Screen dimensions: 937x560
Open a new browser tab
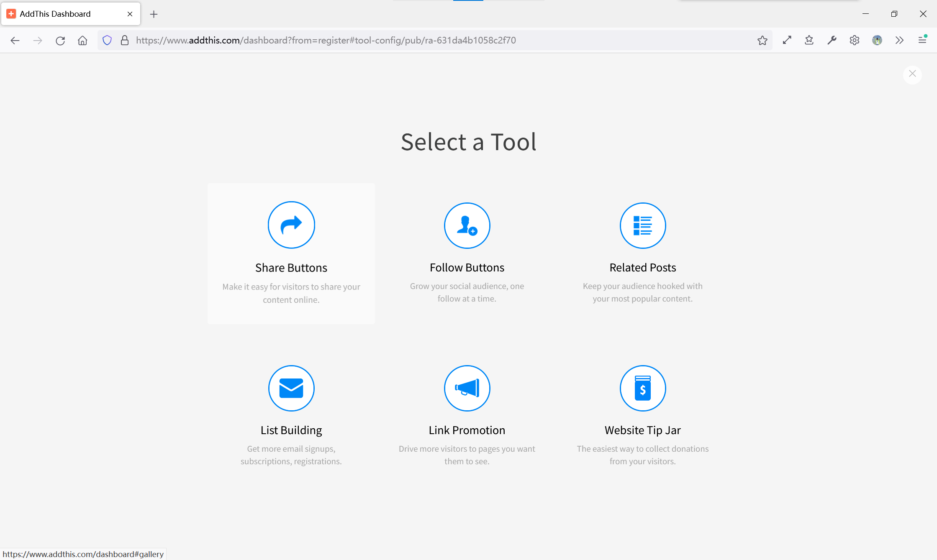154,14
